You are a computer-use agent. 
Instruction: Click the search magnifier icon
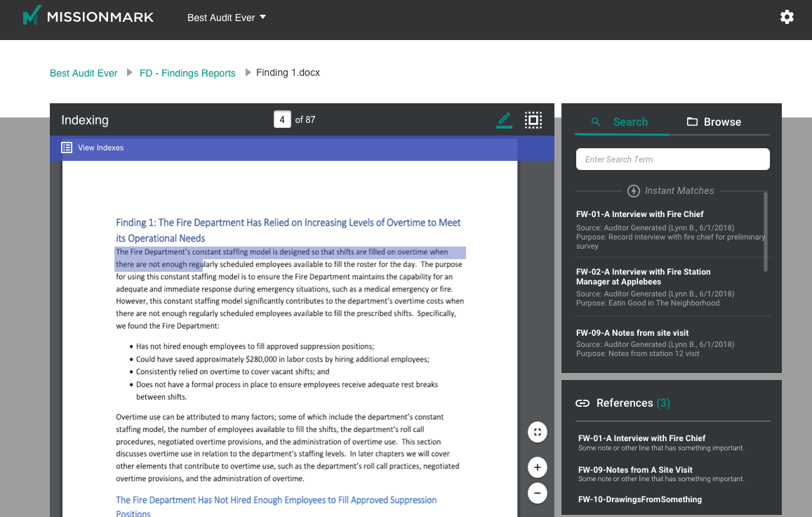tap(596, 122)
